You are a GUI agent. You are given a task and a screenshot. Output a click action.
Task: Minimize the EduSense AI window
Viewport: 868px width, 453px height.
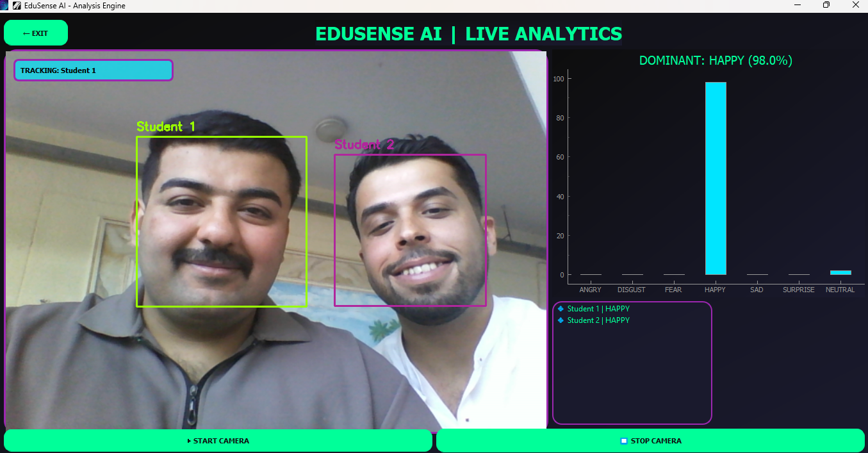point(798,5)
